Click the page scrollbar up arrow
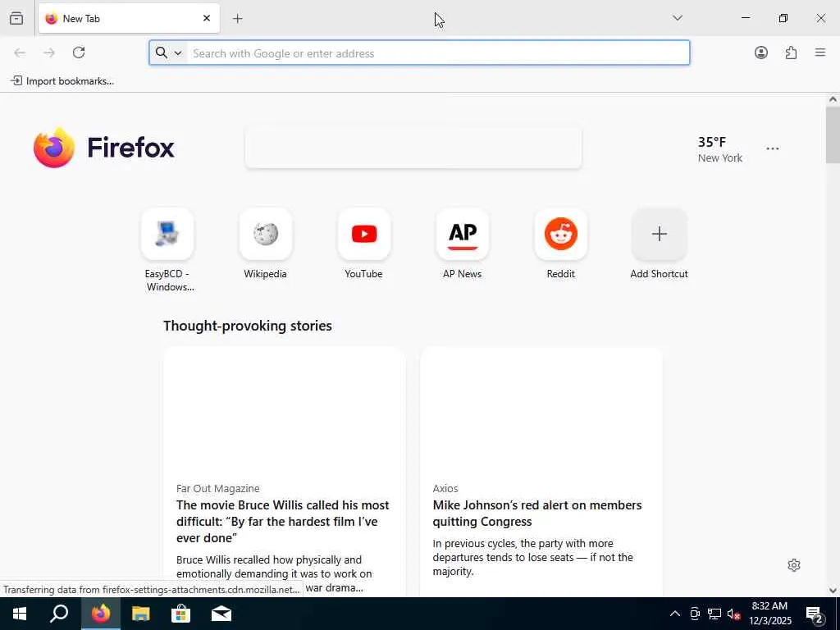This screenshot has height=630, width=840. pyautogui.click(x=833, y=99)
